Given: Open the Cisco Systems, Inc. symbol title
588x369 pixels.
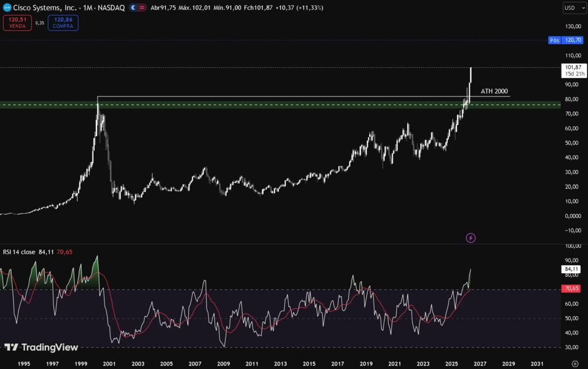Looking at the screenshot, I should [45, 7].
